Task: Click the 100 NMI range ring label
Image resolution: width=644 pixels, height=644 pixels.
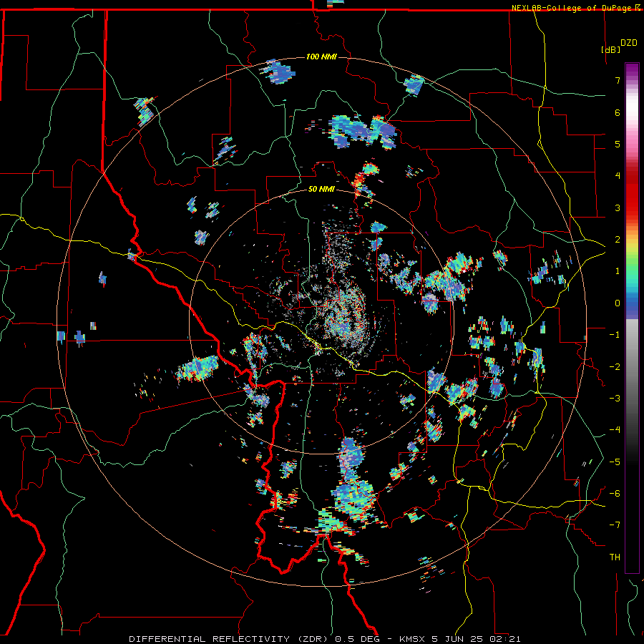Action: click(x=321, y=57)
